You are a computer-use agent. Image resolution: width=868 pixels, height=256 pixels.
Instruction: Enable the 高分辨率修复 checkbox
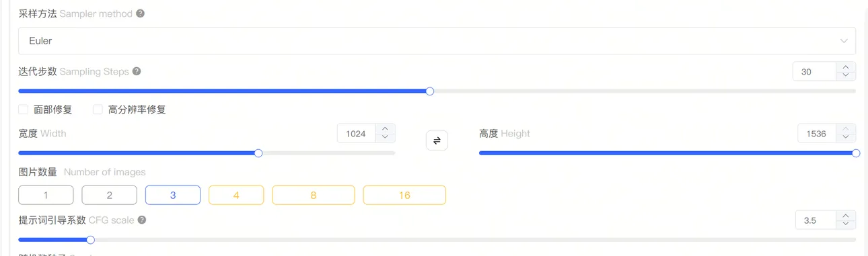click(x=98, y=110)
